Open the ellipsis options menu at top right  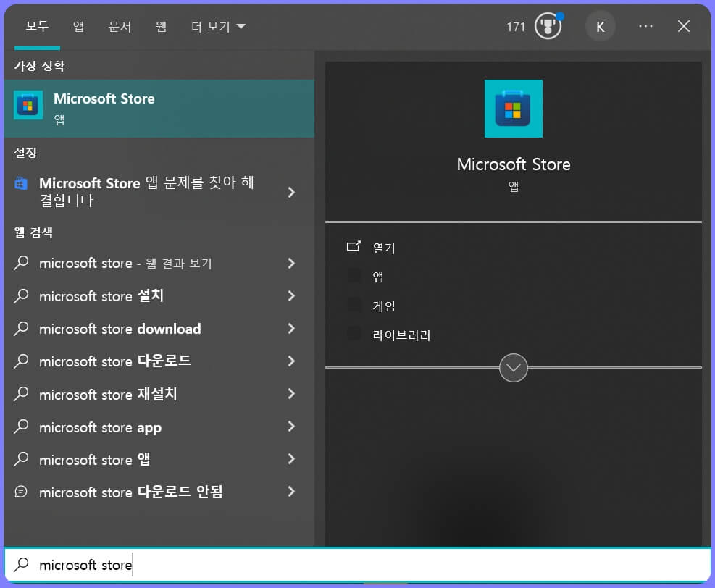click(645, 26)
